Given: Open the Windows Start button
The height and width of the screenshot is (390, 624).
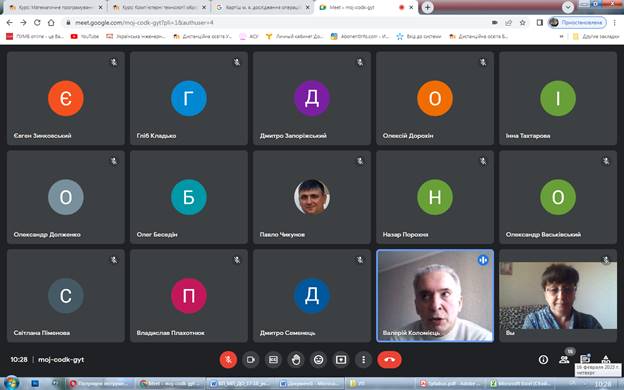Looking at the screenshot, I should tap(11, 383).
